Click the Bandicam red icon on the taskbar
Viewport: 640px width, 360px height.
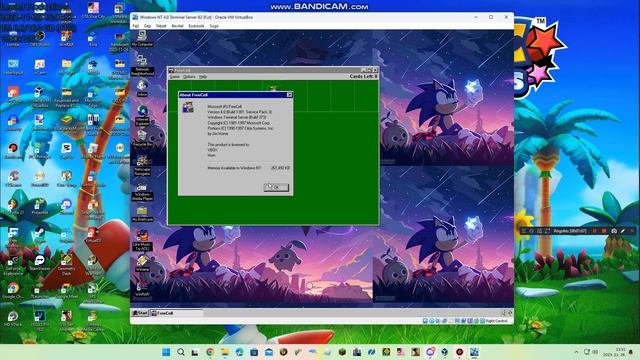460,352
